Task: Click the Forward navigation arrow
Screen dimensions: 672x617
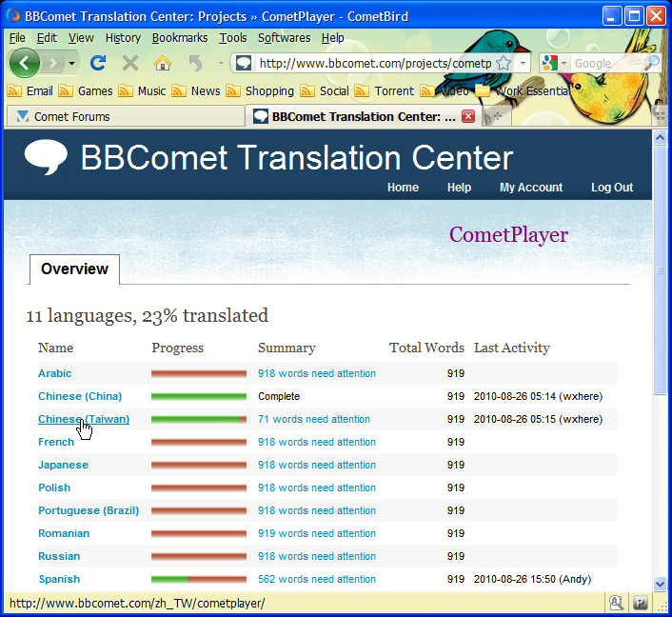Action: (52, 64)
